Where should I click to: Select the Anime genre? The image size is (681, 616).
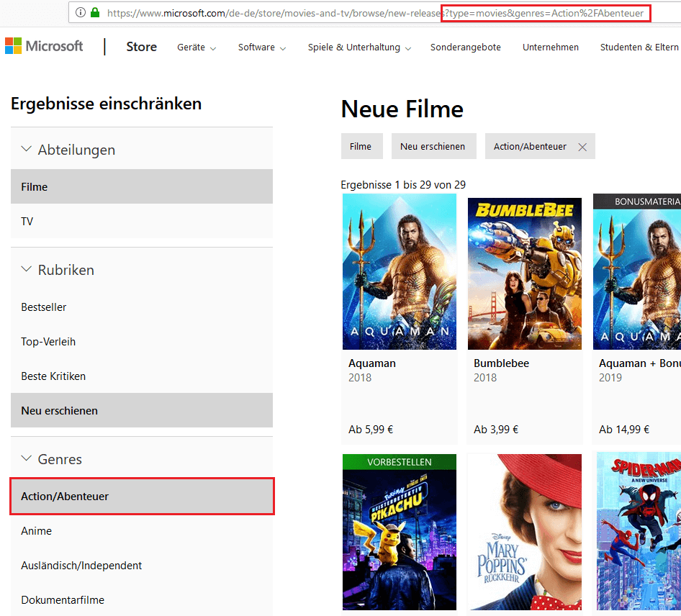point(142,530)
